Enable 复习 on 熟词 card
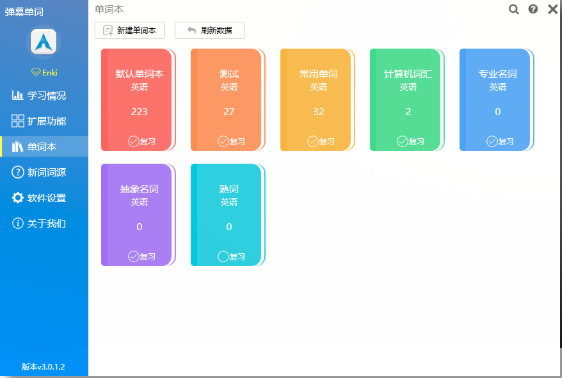 coord(231,256)
